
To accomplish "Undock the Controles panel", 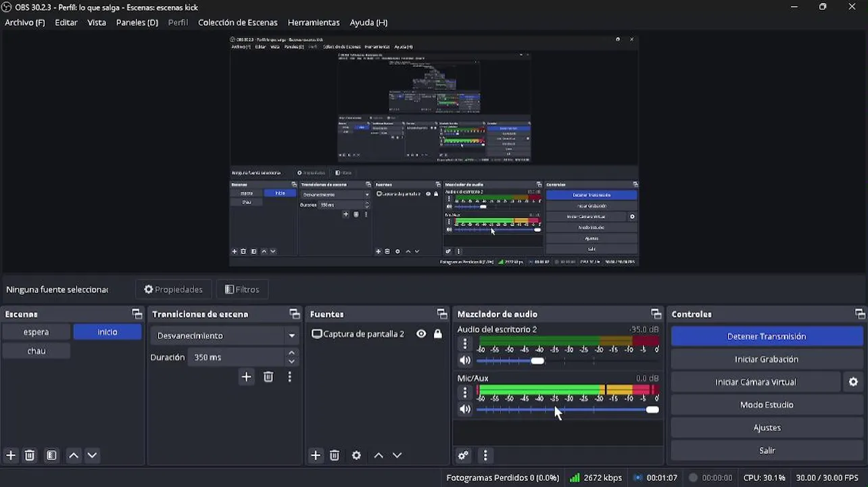I will pyautogui.click(x=860, y=314).
